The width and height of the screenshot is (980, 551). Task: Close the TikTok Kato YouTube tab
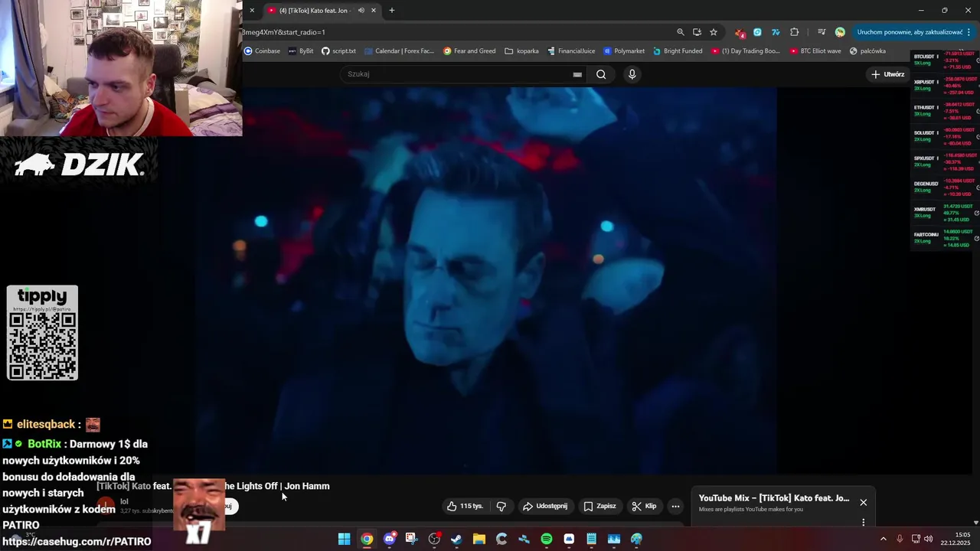374,10
